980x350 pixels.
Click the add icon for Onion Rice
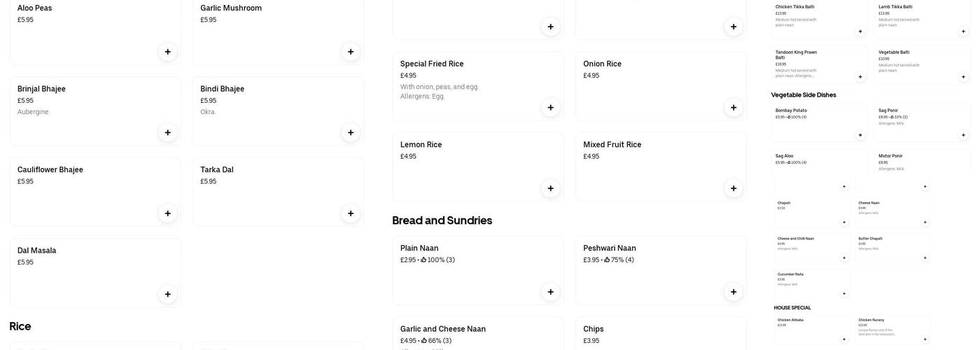pyautogui.click(x=734, y=108)
